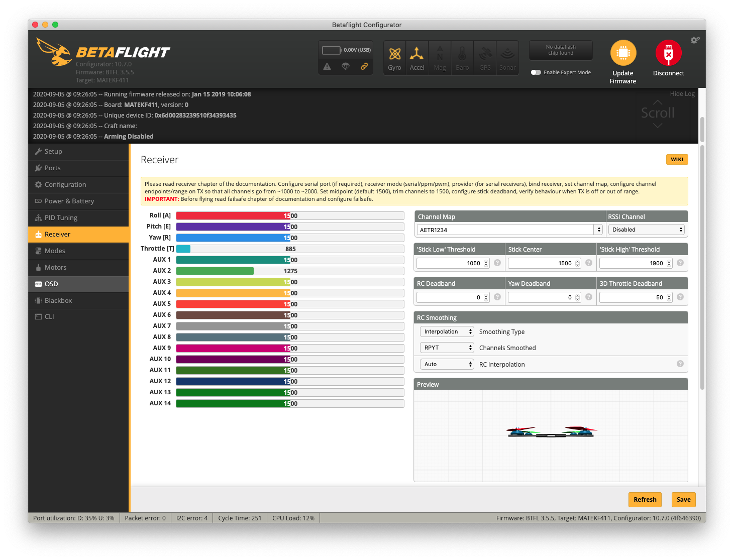Click the Betaflight bee logo
Viewport: 734px width, 560px height.
(54, 52)
